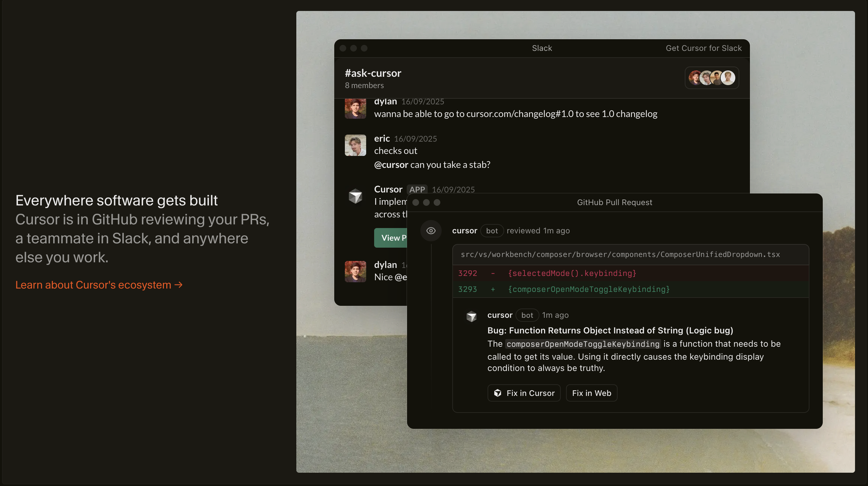Click the GitHub Pull Request window title

pyautogui.click(x=614, y=202)
